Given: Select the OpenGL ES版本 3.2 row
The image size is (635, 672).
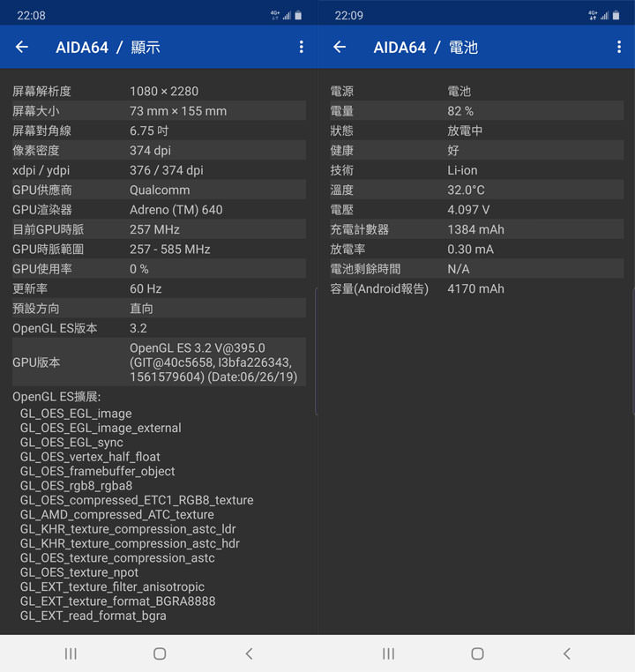Looking at the screenshot, I should tap(159, 327).
